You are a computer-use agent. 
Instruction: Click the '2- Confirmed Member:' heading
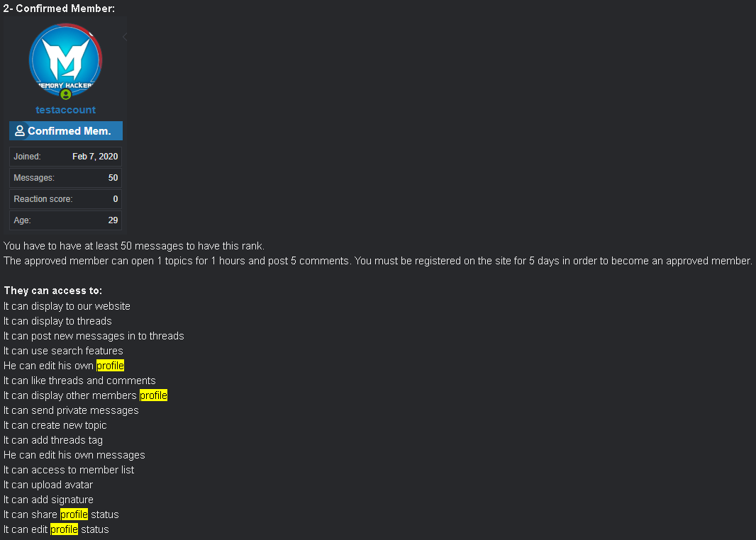coord(59,9)
